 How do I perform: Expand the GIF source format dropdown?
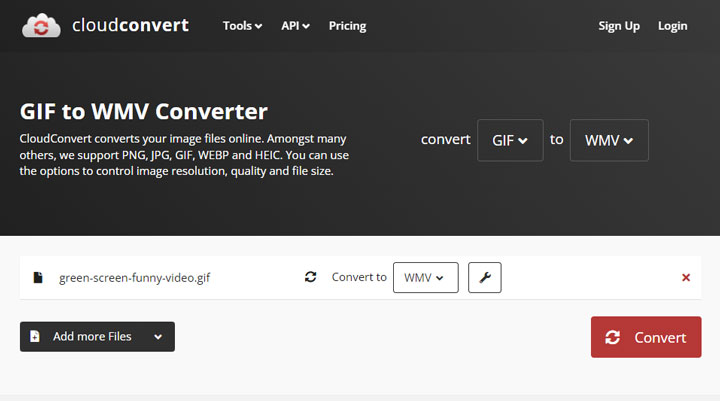510,140
